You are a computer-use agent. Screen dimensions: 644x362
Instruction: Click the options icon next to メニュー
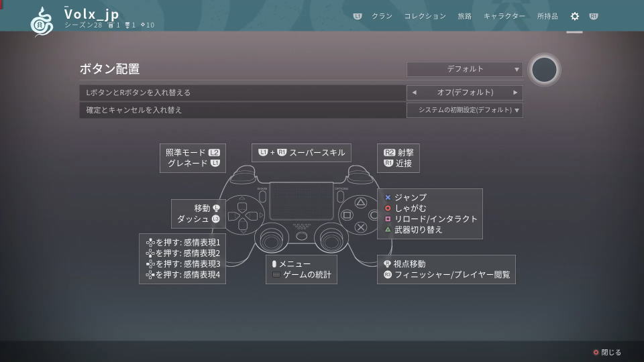(274, 264)
